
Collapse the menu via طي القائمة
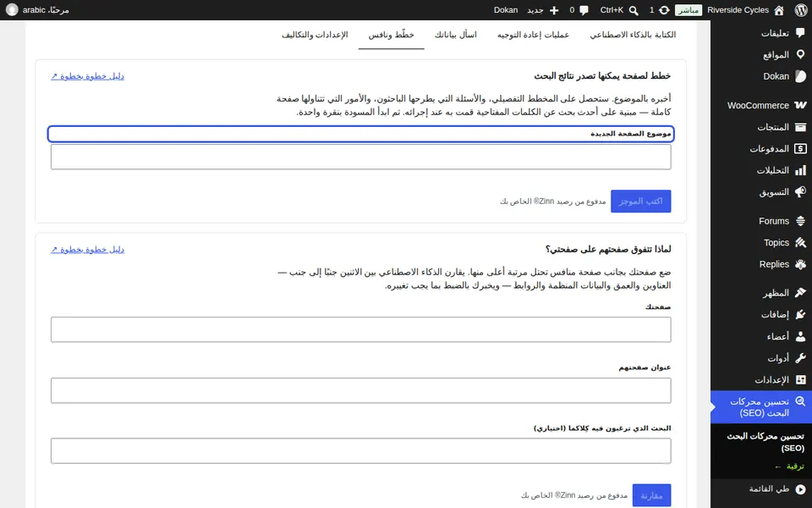(x=776, y=489)
